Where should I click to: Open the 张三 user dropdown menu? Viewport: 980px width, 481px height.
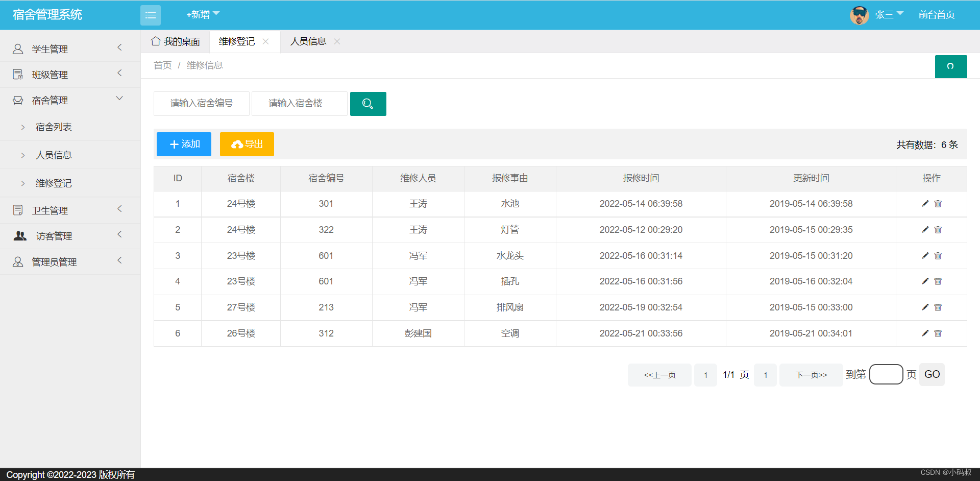(x=889, y=15)
